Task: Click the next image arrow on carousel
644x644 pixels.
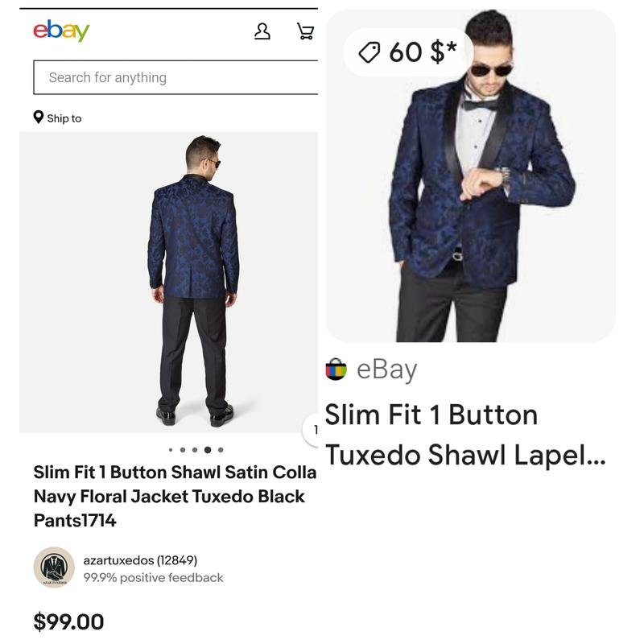Action: [312, 430]
